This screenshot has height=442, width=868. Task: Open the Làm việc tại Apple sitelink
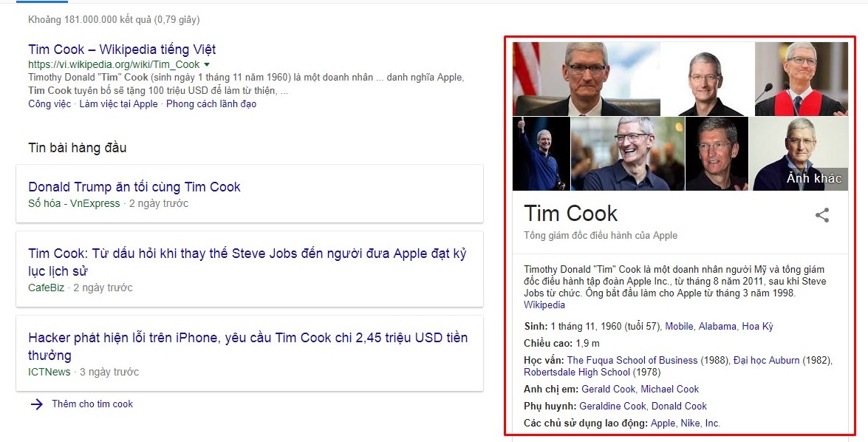118,104
